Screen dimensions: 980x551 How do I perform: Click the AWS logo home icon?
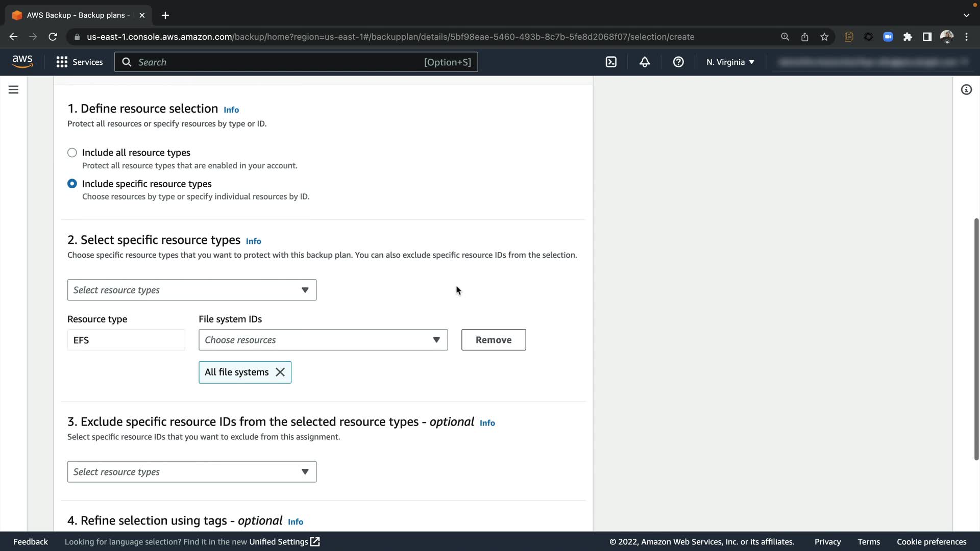pos(22,62)
